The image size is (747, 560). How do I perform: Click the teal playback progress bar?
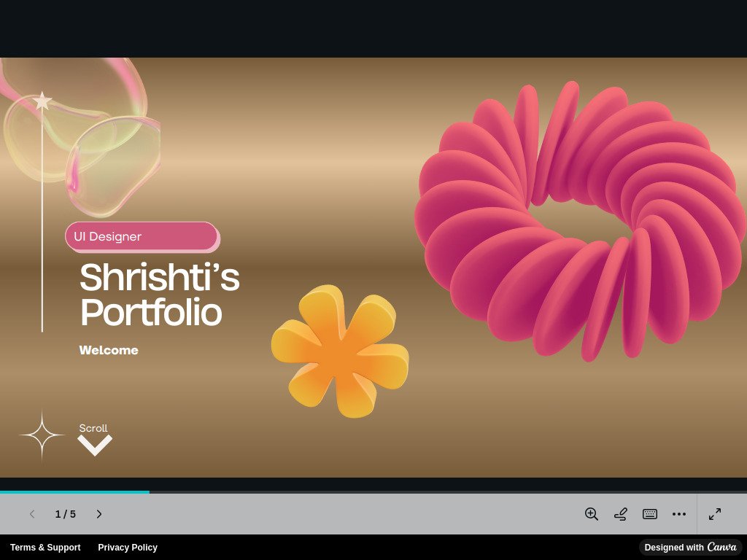point(73,492)
